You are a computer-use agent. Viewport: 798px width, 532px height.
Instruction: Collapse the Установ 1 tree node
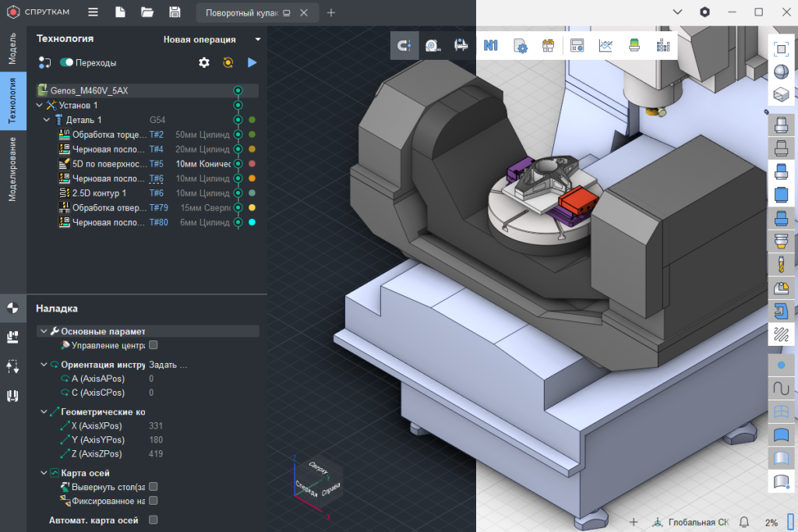coord(40,105)
